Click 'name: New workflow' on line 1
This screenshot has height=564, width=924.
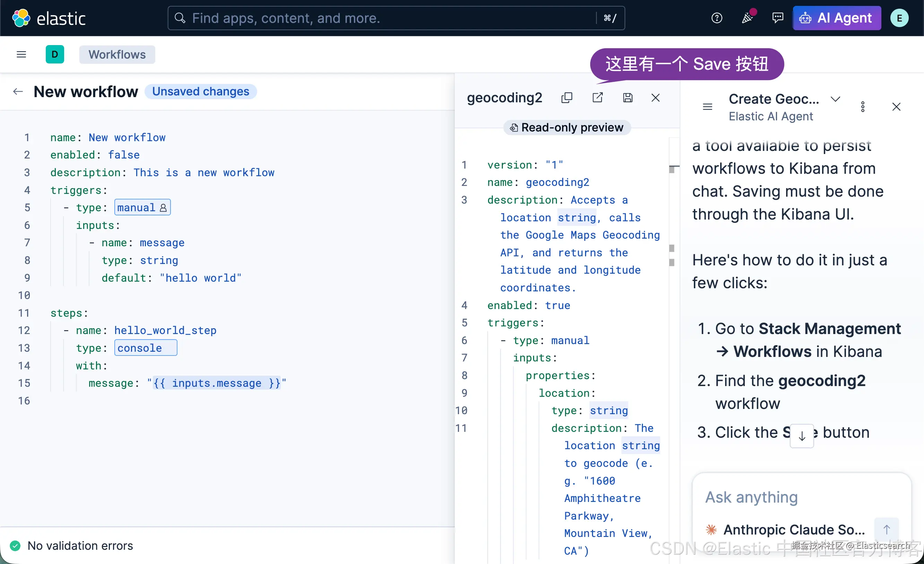(x=108, y=137)
